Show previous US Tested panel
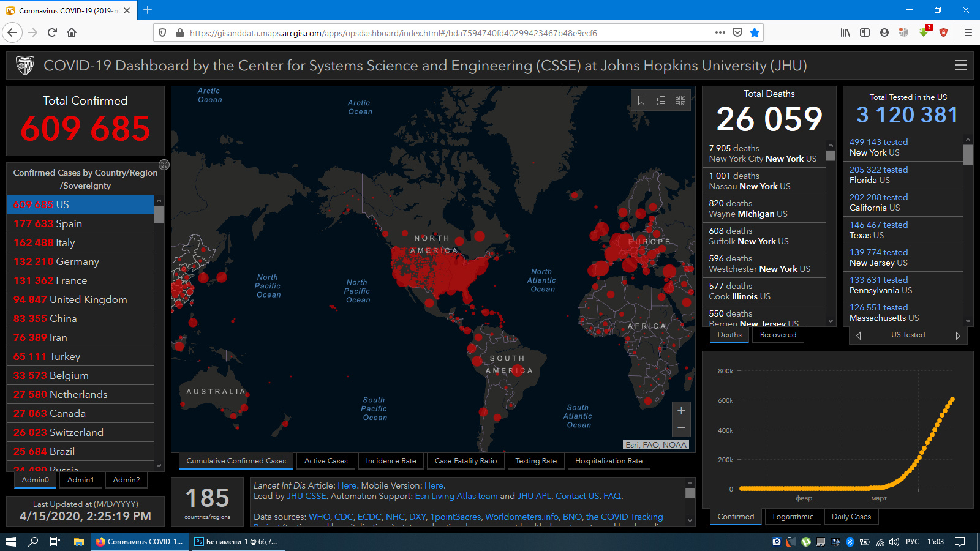 click(x=859, y=335)
